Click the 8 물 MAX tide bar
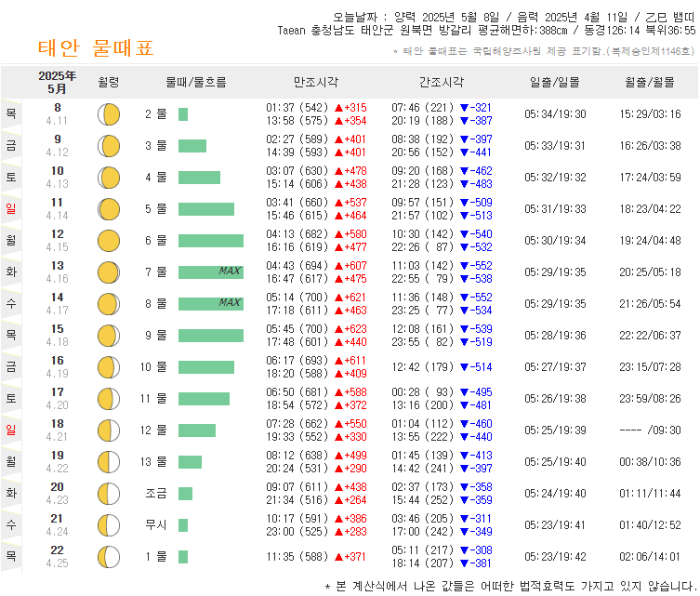The height and width of the screenshot is (596, 700). coord(211,304)
